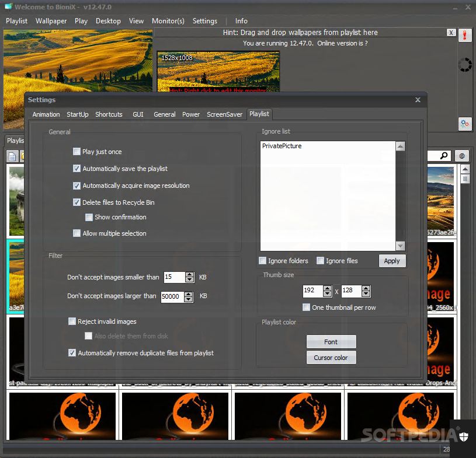Click the thumb height 128 input field
The width and height of the screenshot is (476, 458).
click(x=352, y=291)
